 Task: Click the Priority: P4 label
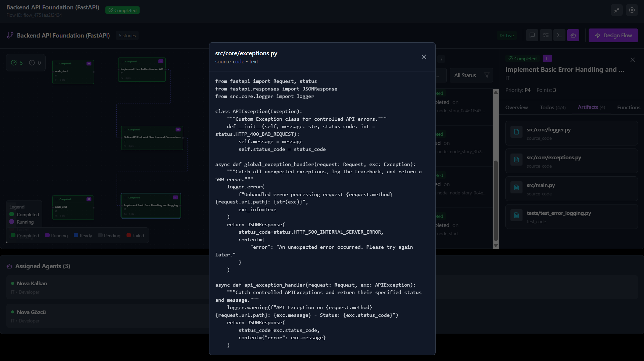point(518,90)
